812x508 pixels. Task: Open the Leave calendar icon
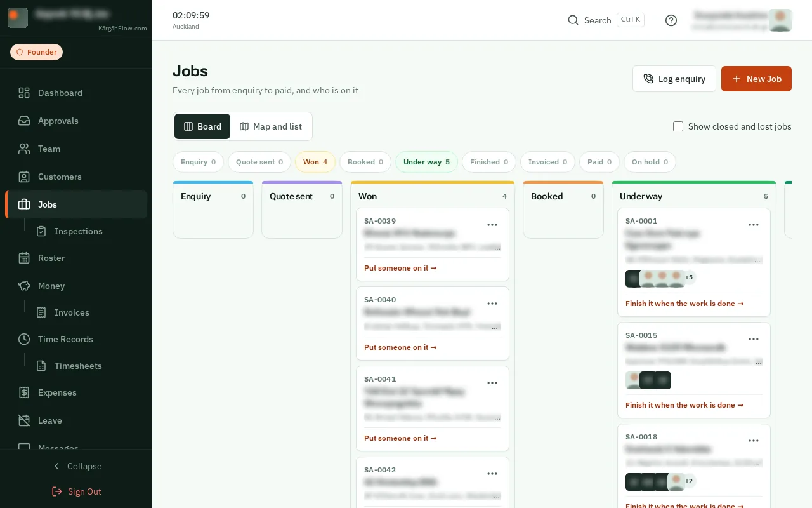(24, 420)
